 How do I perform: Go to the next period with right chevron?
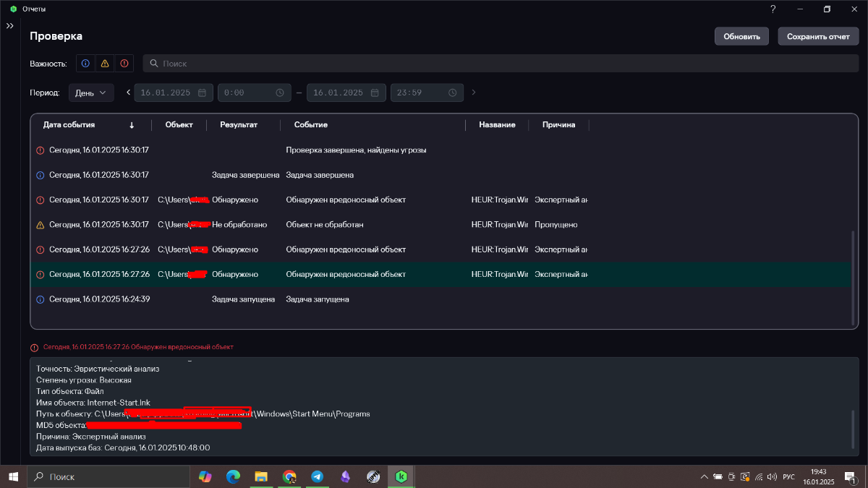point(474,93)
